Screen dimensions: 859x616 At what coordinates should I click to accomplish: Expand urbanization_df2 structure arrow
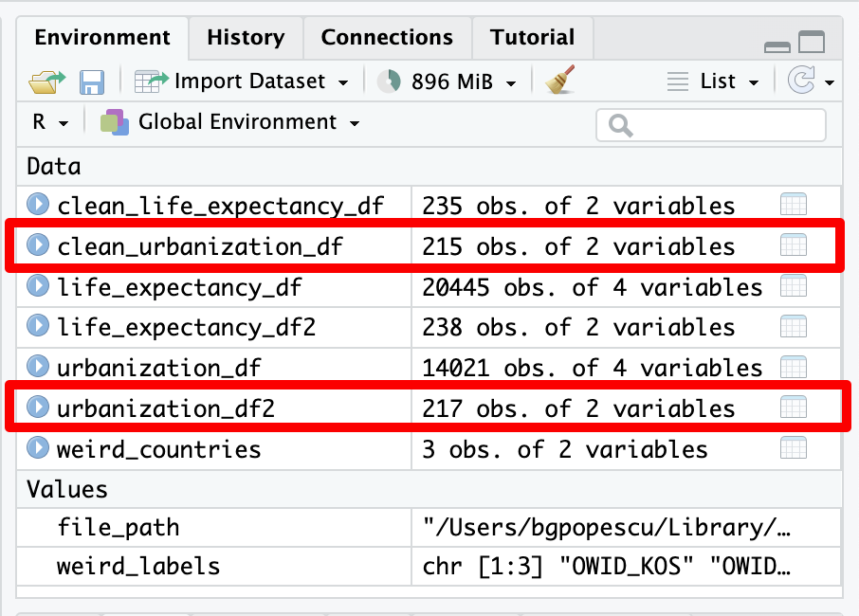click(x=38, y=408)
